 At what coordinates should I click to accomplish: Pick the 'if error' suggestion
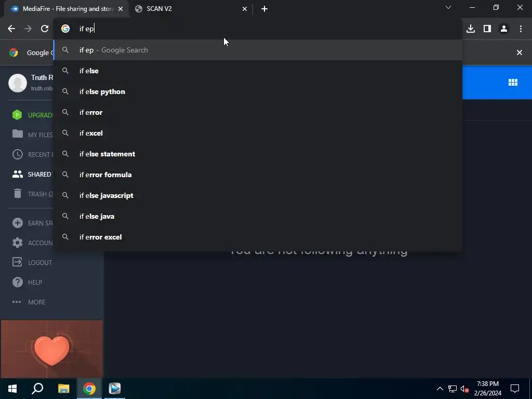tap(258, 112)
